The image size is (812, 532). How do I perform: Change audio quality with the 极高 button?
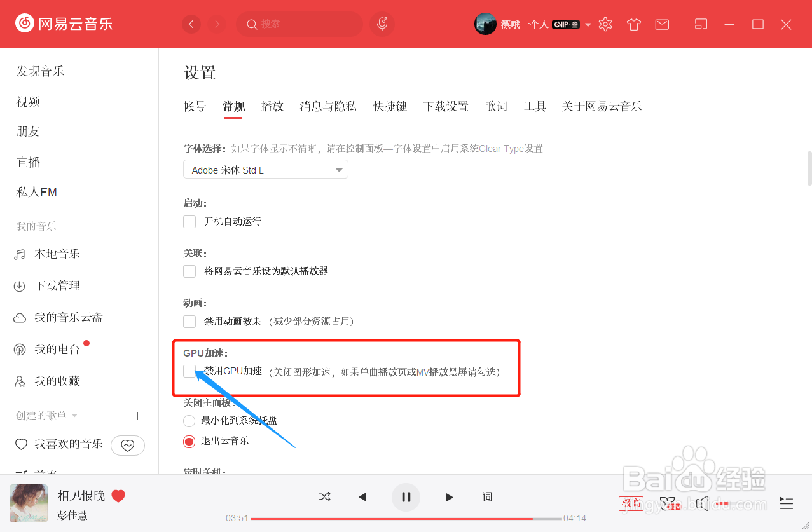coord(631,504)
